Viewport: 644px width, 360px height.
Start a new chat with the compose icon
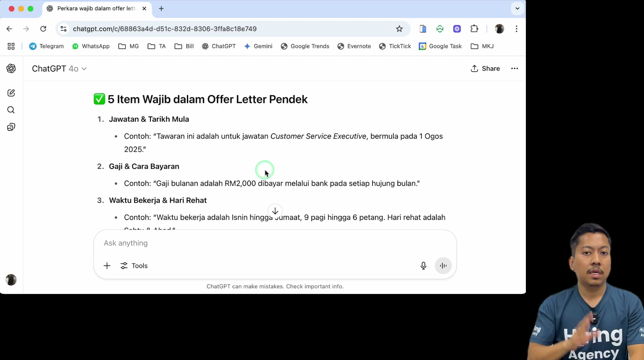click(x=11, y=93)
